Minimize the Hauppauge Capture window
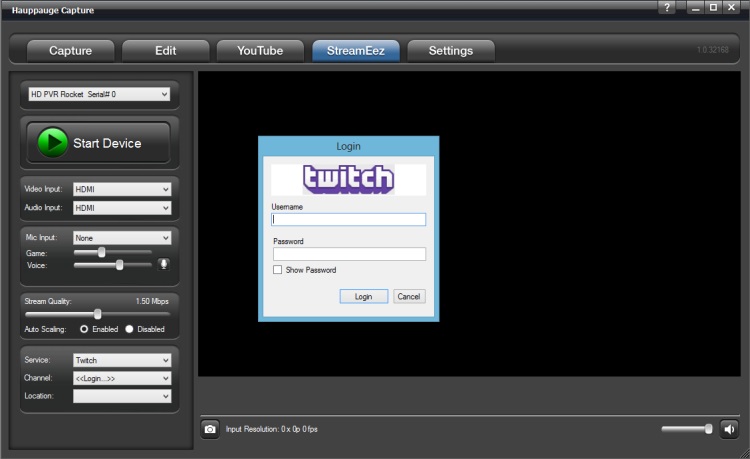This screenshot has width=750, height=459. pos(695,8)
